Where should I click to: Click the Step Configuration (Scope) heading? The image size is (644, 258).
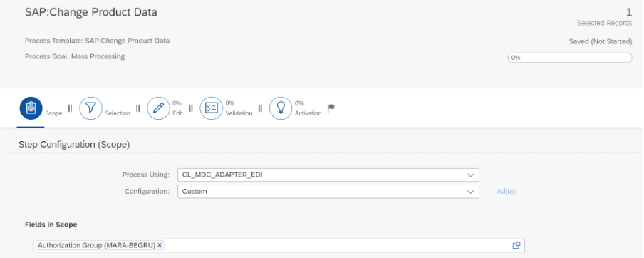tap(74, 145)
